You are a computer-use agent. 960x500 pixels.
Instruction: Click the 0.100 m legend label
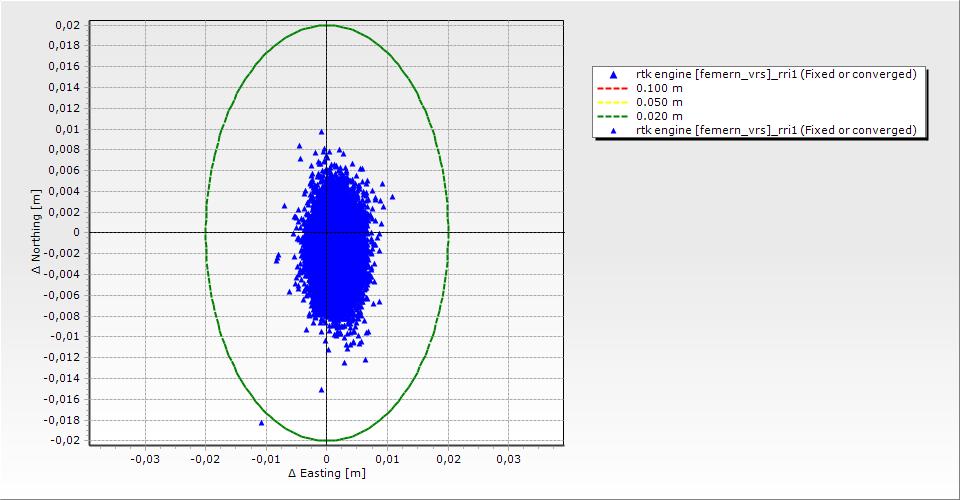[660, 88]
